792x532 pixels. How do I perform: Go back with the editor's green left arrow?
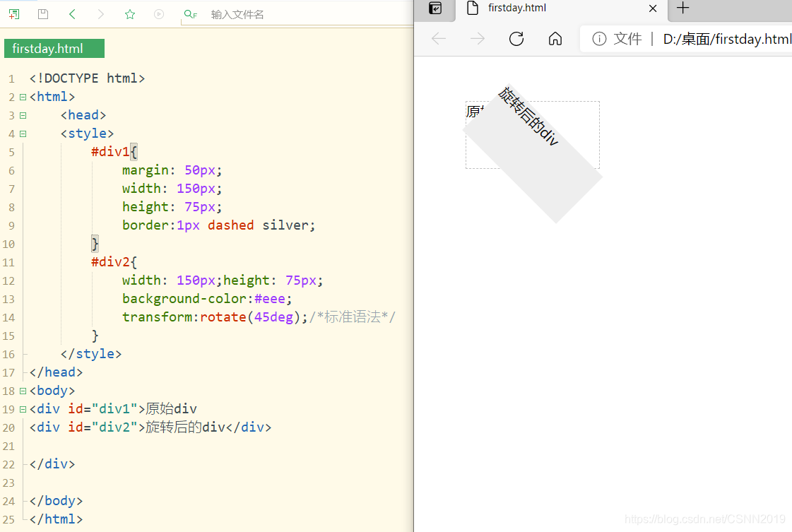(72, 14)
